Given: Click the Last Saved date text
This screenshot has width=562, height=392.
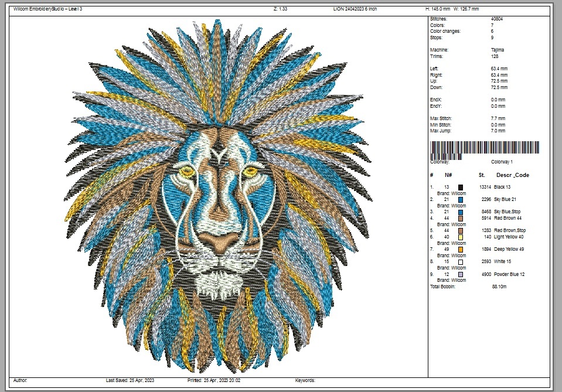Looking at the screenshot, I should click(130, 380).
